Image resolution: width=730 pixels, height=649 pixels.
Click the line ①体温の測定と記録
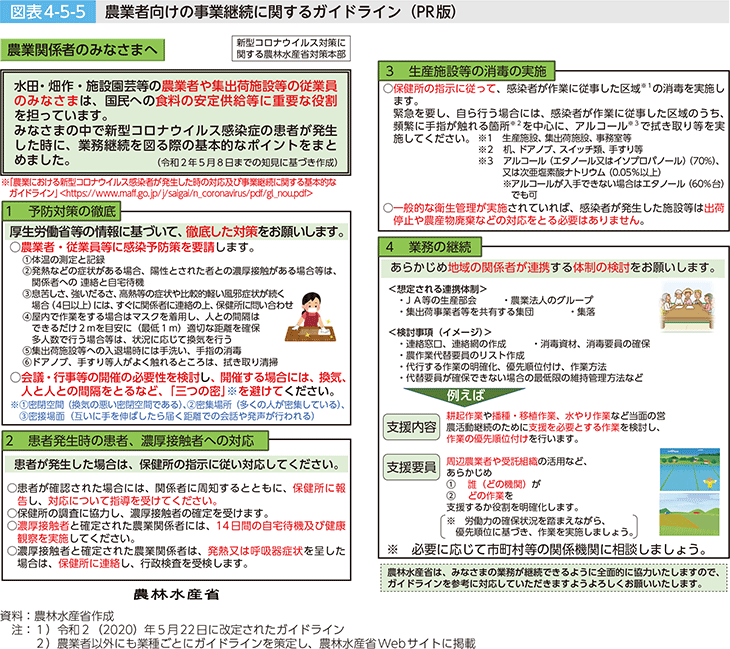click(x=64, y=259)
